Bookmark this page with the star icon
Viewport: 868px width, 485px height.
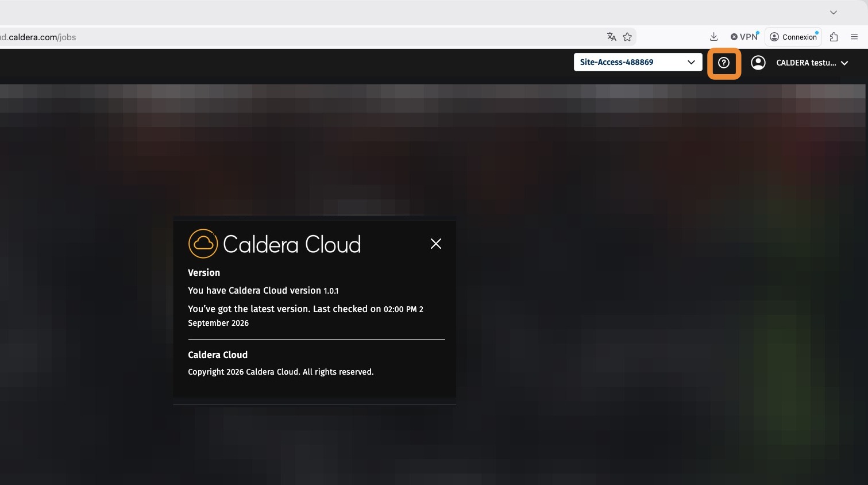click(627, 37)
